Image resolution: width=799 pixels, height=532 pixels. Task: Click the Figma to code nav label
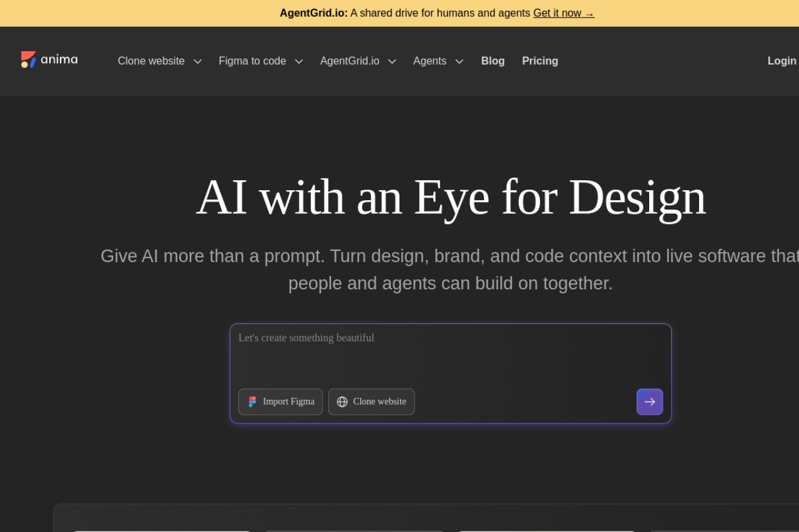[x=252, y=60]
